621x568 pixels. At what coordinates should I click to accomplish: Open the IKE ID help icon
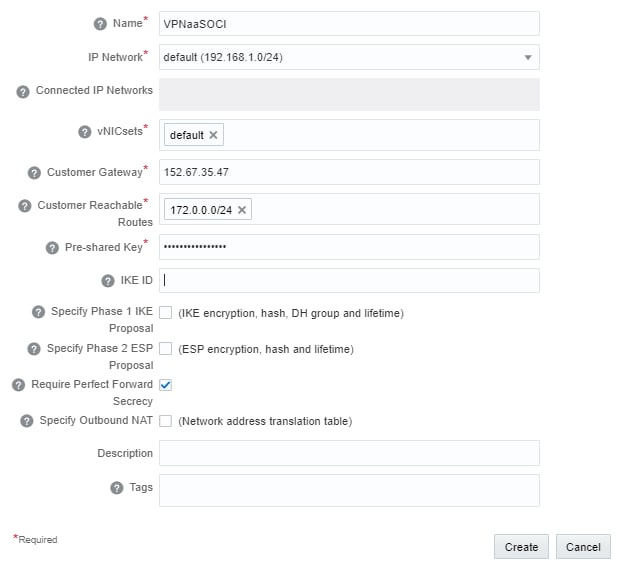[x=108, y=281]
